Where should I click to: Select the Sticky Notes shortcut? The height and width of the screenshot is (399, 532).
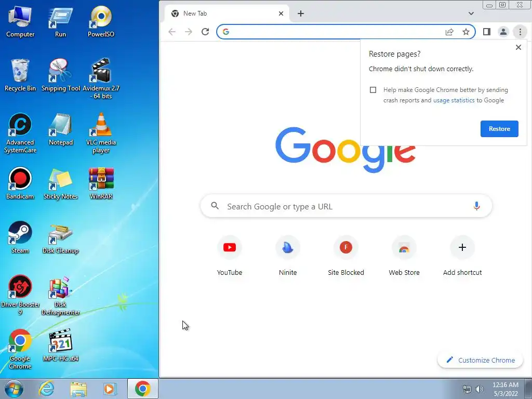(60, 183)
